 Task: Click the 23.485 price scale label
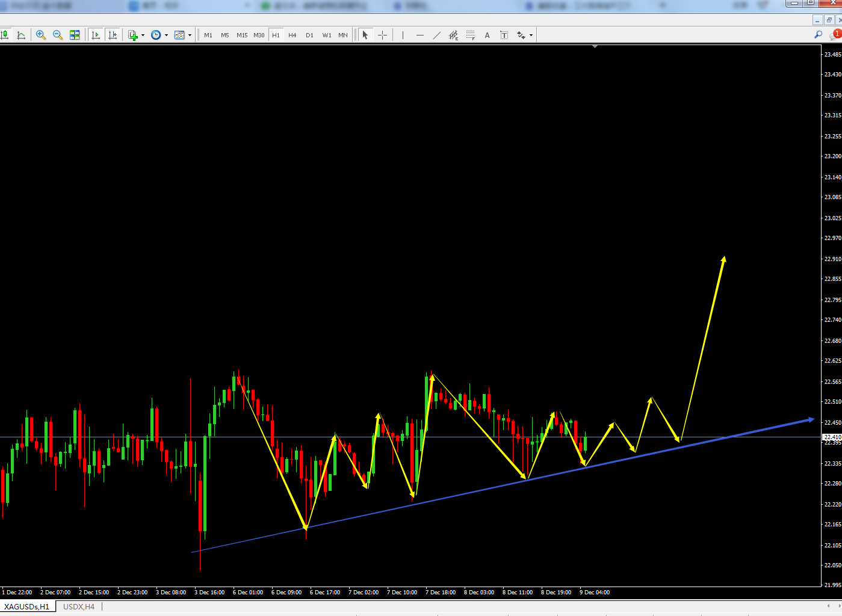click(832, 55)
